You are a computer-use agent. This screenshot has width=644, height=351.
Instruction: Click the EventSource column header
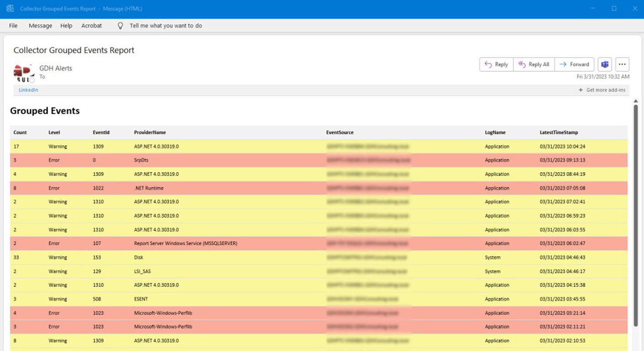click(340, 133)
